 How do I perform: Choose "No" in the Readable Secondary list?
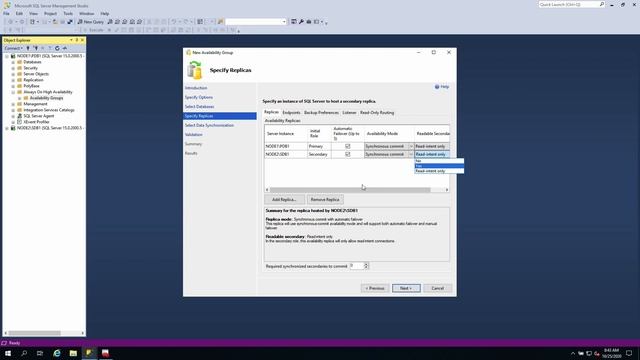[439, 161]
